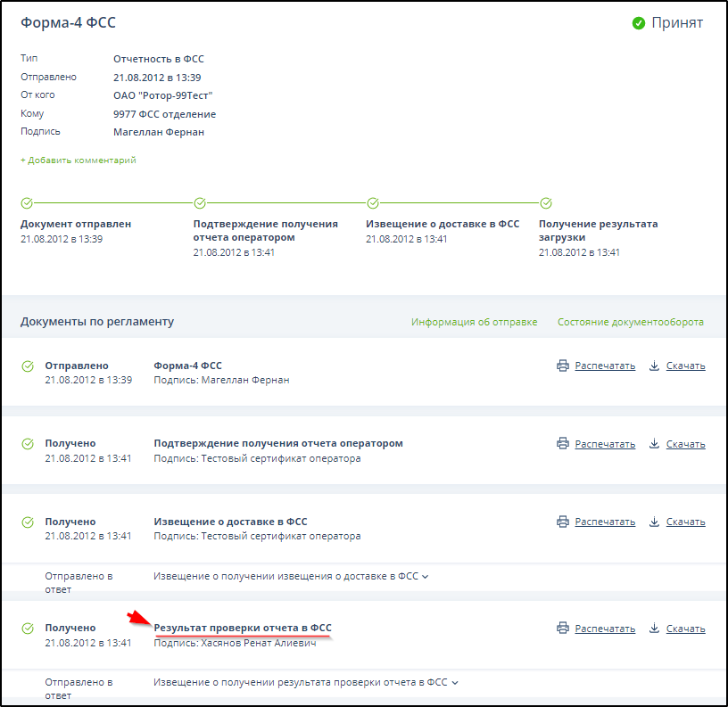Click printer icon in Форма-4 ФСС row
The image size is (728, 707).
(562, 366)
